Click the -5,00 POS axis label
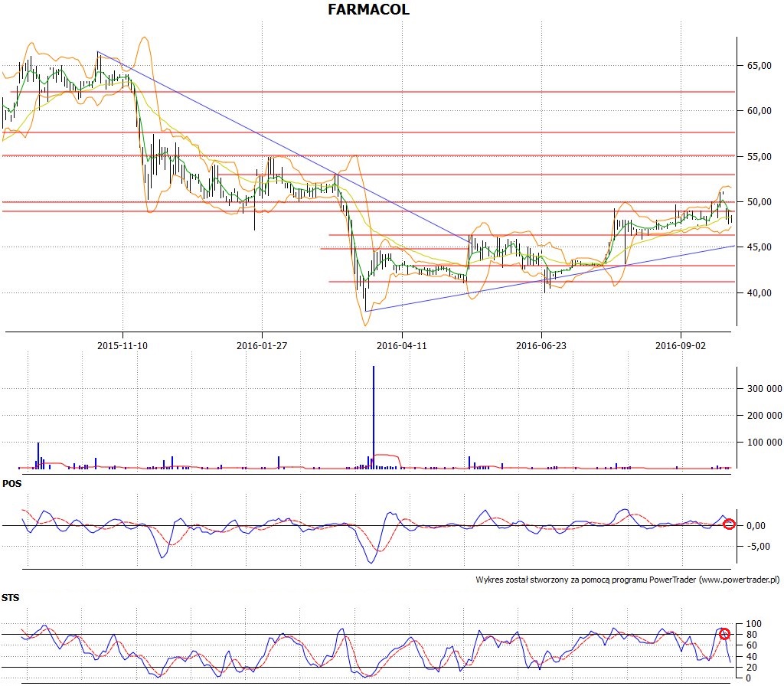Screen dimensions: 784x686 click(759, 547)
